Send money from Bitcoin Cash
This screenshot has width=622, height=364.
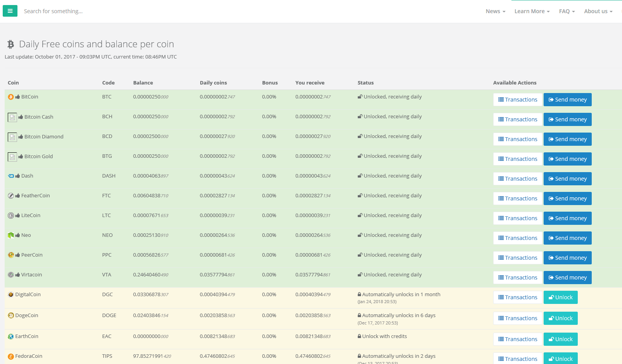click(567, 119)
